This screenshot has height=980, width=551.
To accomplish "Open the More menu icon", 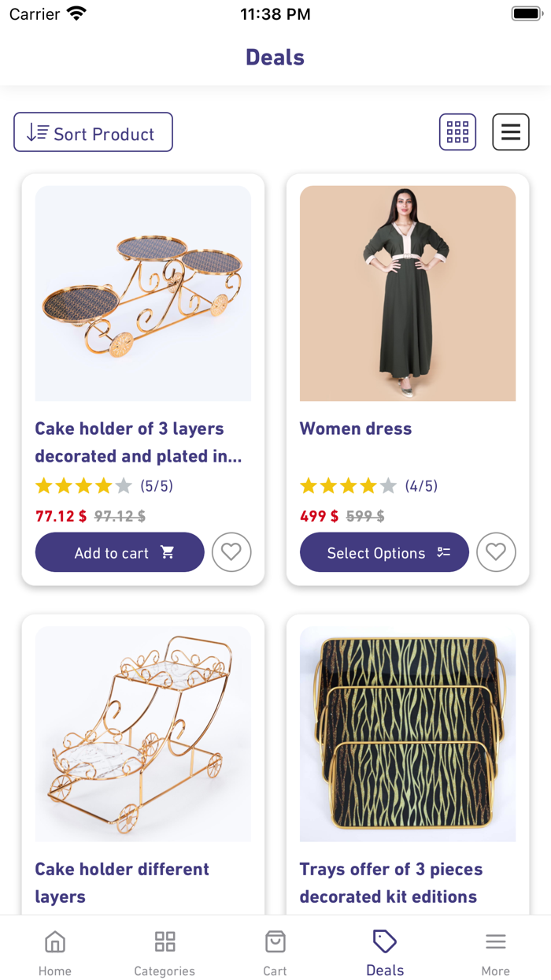I will pos(496,941).
